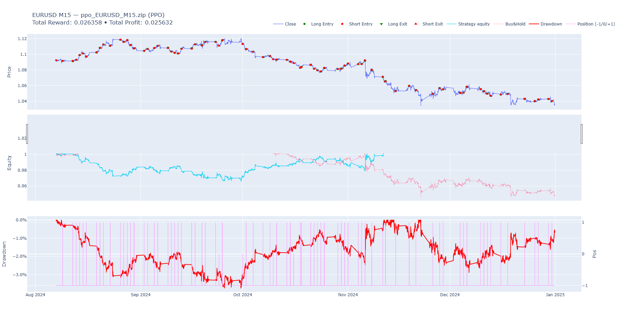Viewport: 644px width, 319px height.
Task: Click the Pos right axis title
Action: click(x=594, y=254)
